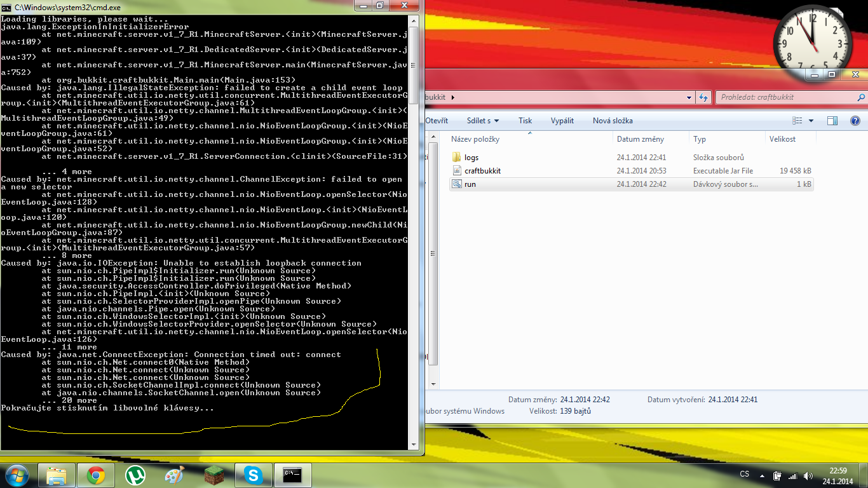The image size is (868, 488).
Task: Click the 1 kB size of run
Action: pos(804,184)
